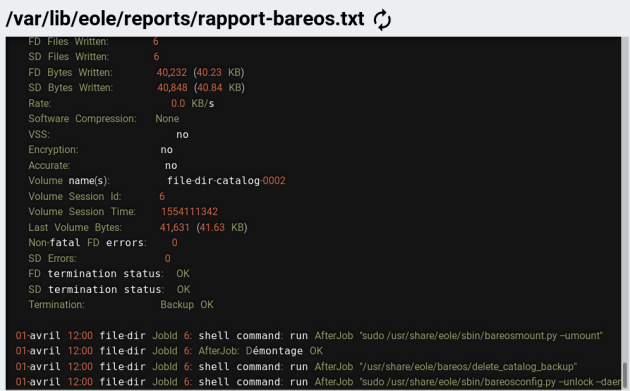The width and height of the screenshot is (630, 391).
Task: Click the 'Last Volume Bytes' value 41,631
Action: tap(174, 227)
